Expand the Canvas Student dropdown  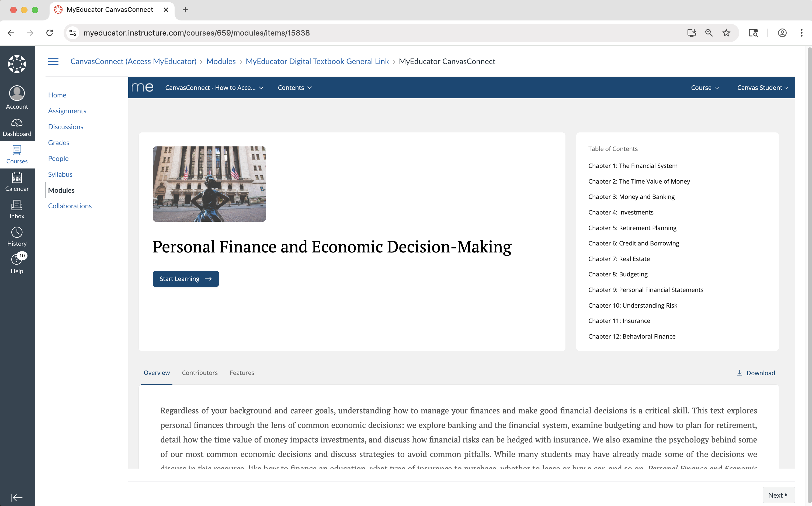click(x=762, y=88)
